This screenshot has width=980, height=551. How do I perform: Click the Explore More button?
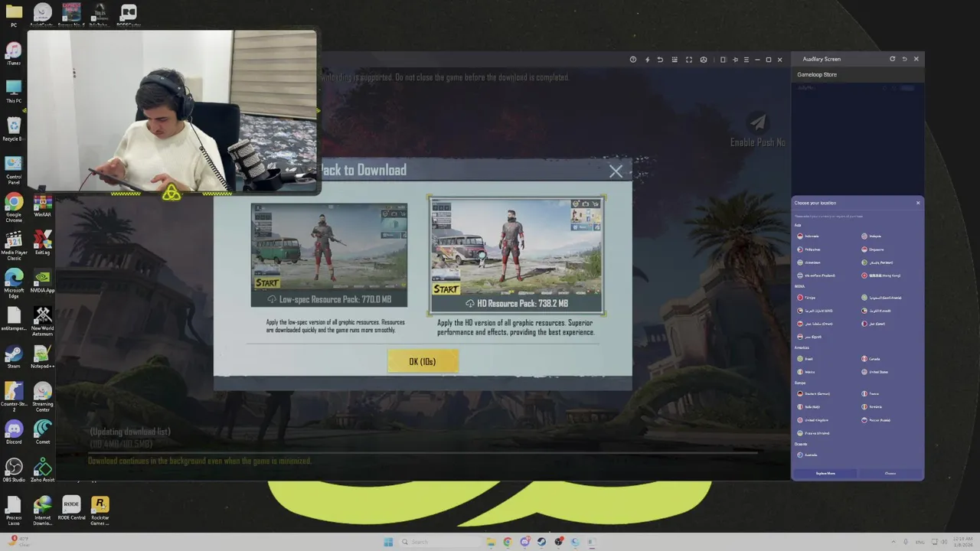[x=825, y=474]
